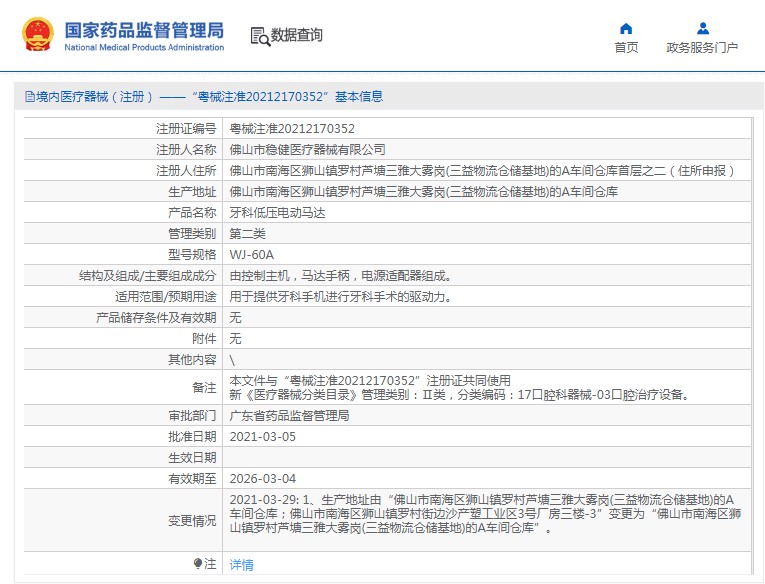Viewport: 765px width, 584px height.
Task: Go to 首页 menu label
Action: 626,47
